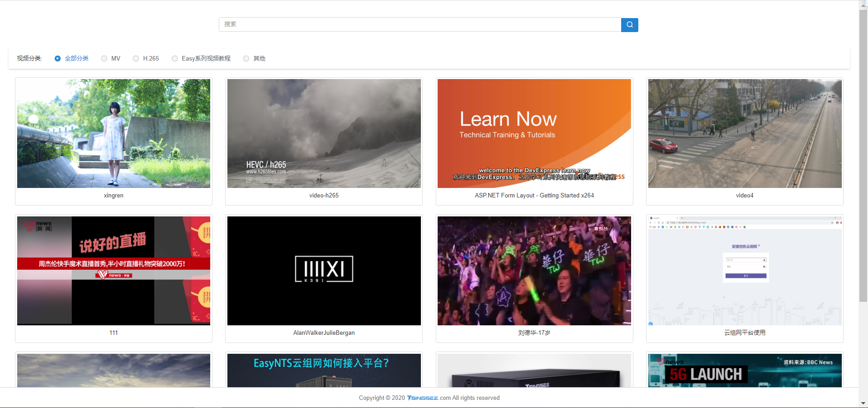Click the ASP.NET Form Layout title

tap(534, 196)
